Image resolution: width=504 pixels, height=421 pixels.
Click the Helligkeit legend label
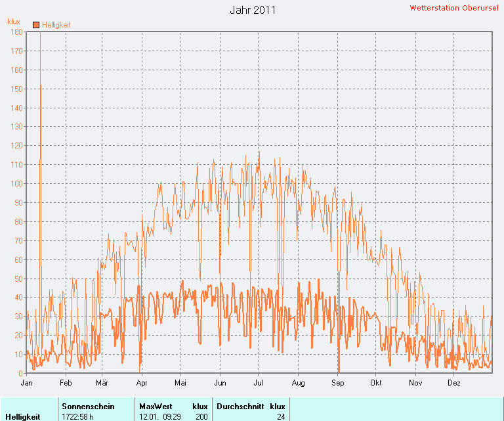[x=56, y=25]
